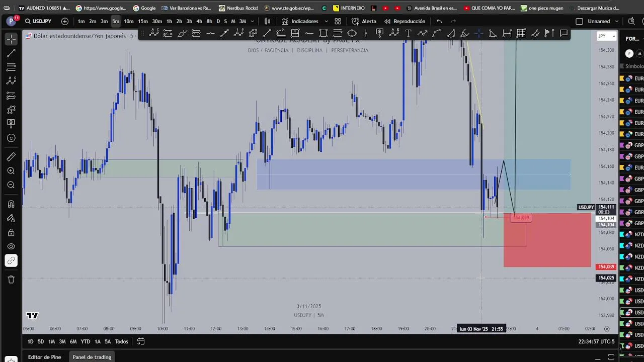
Task: Click the Reproducción replay button
Action: point(405,21)
